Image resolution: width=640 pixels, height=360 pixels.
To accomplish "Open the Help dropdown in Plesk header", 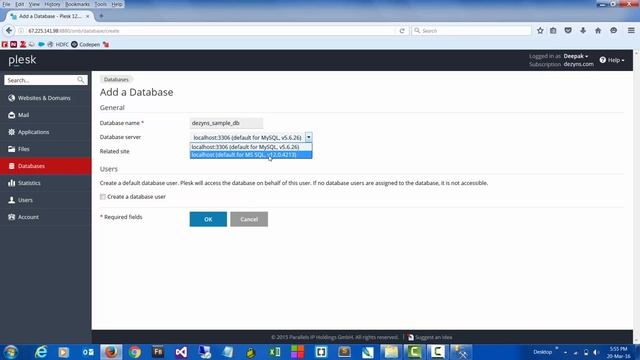I will [x=612, y=60].
